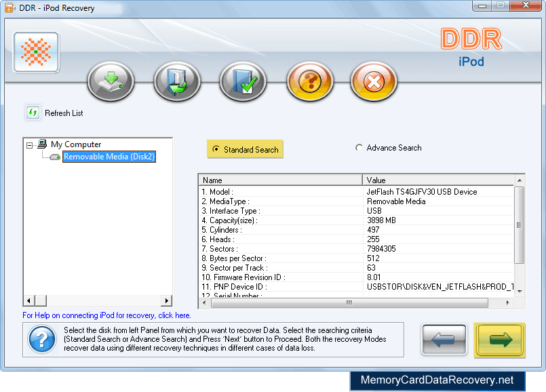Click the details table's up scroll arrow
Screen dimensions: 546x392
tap(519, 180)
